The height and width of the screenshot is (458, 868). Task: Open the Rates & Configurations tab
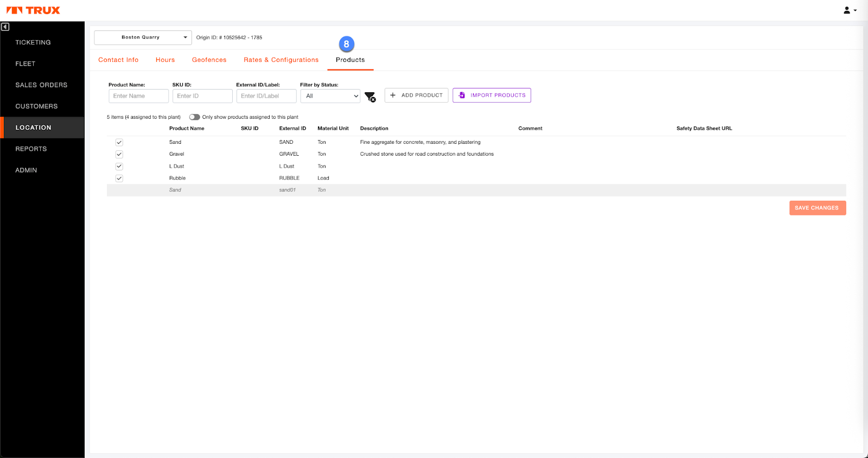click(x=281, y=60)
